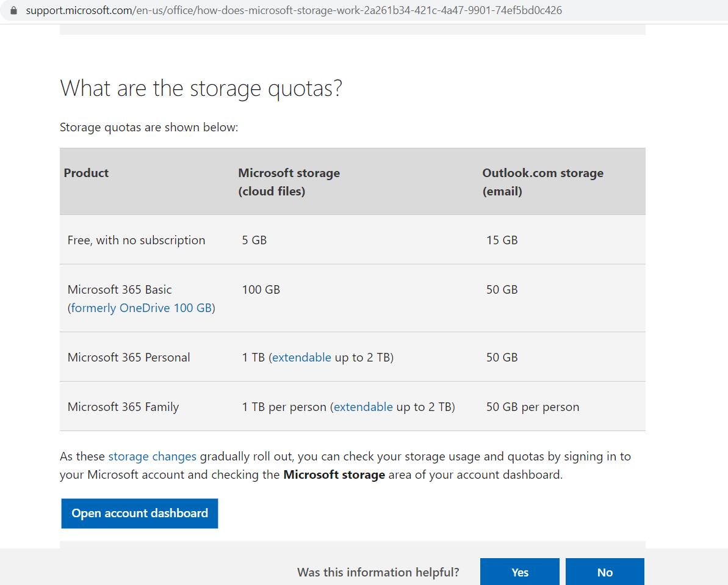Select 'Microsoft storage (cloud files)' column header
728x585 pixels.
(289, 182)
